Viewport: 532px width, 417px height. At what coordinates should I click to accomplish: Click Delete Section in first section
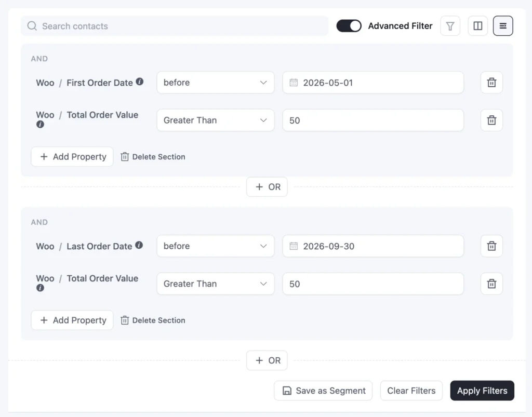pos(153,157)
